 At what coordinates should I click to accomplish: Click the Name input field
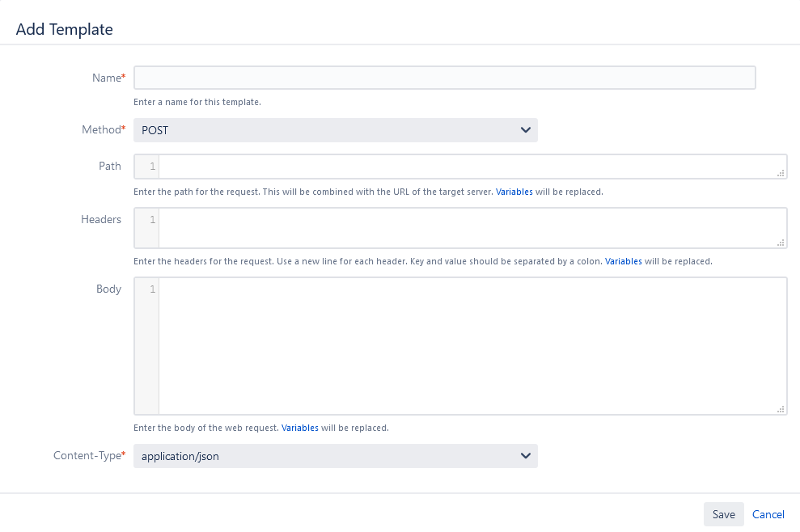pos(444,78)
